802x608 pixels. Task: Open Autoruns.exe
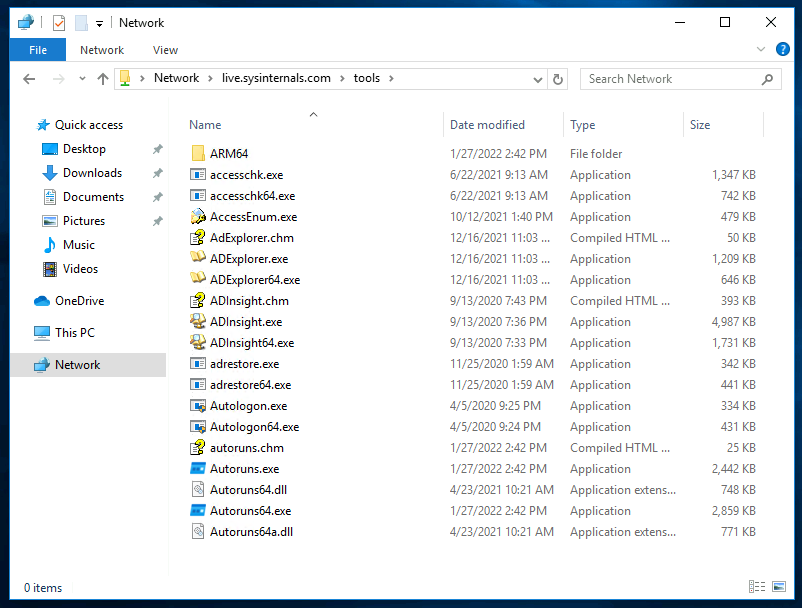pyautogui.click(x=242, y=468)
